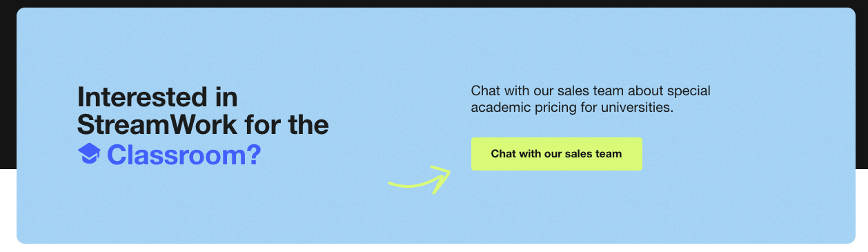Click the 'StreamWork for the' heading line

coord(203,125)
